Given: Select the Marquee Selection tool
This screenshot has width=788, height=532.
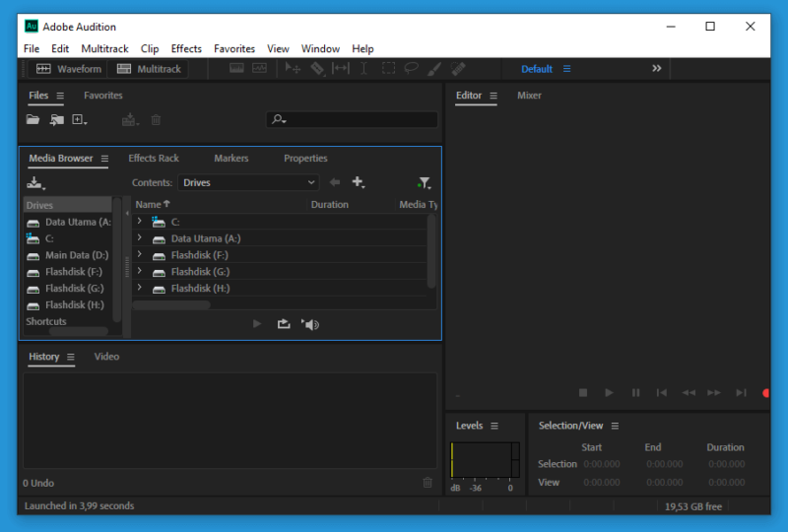Looking at the screenshot, I should click(x=388, y=68).
